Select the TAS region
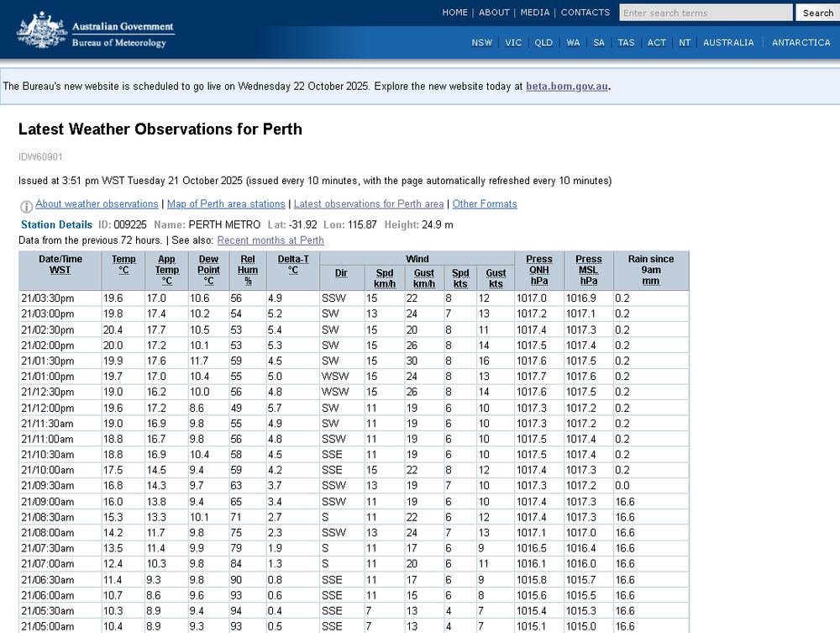This screenshot has height=633, width=840. [x=626, y=42]
